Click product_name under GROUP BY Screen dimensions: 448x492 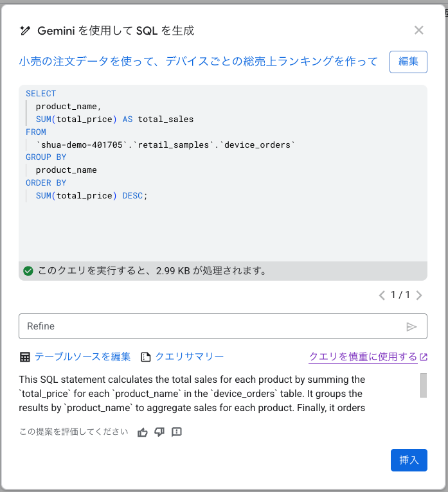tap(66, 170)
